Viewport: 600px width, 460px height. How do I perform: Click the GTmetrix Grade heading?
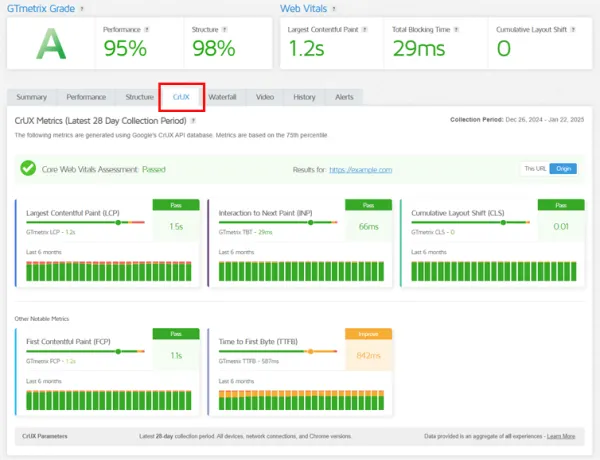tap(41, 9)
